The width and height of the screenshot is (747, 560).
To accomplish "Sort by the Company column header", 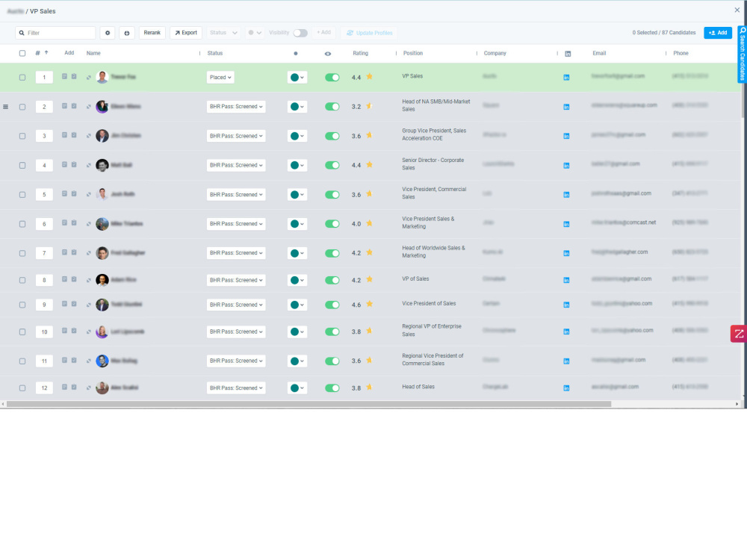I will coord(495,53).
